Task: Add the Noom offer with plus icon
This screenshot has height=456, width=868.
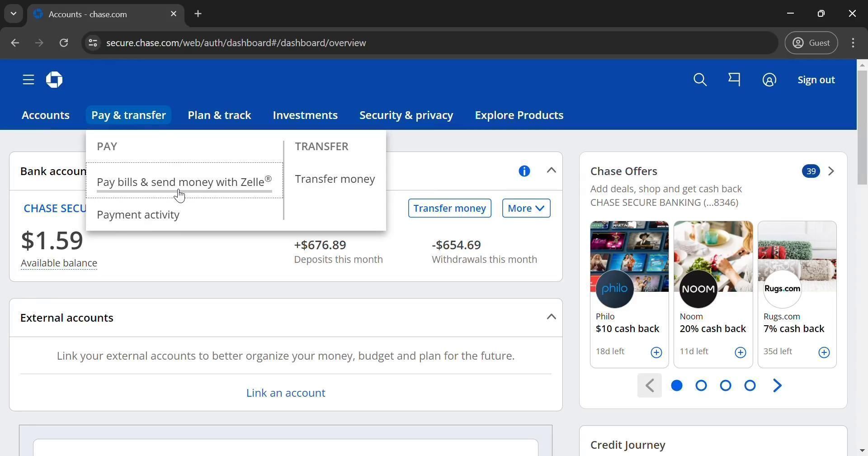Action: (x=740, y=352)
